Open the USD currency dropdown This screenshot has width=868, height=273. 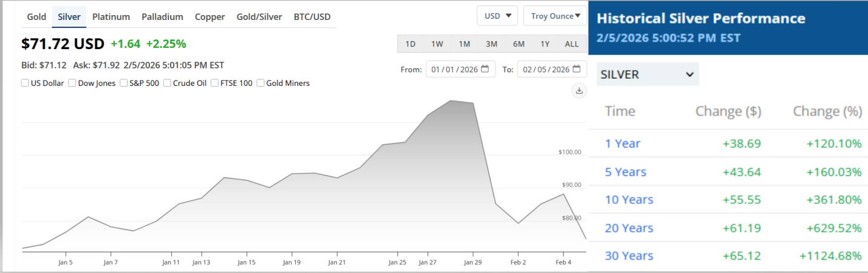[497, 16]
